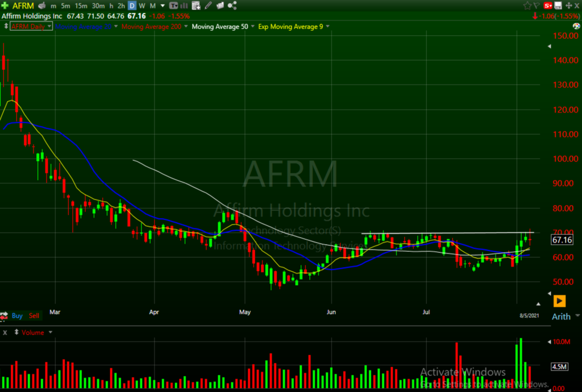Click the 4.5M volume value tag

560,367
